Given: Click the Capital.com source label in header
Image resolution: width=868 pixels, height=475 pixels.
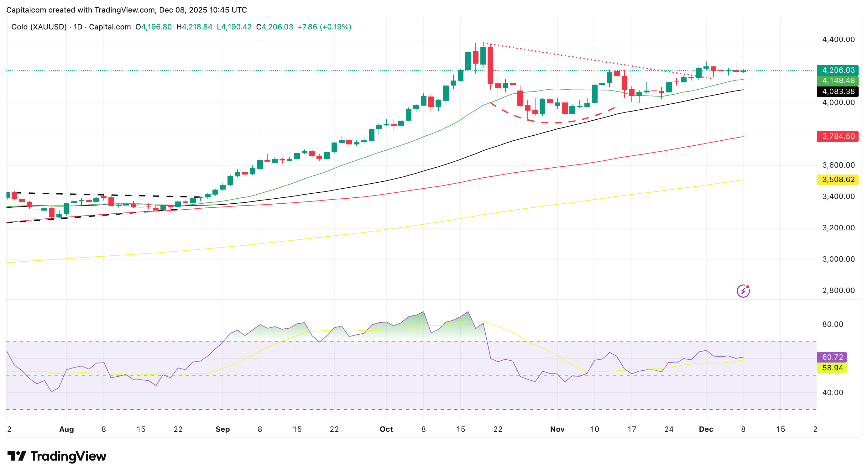Looking at the screenshot, I should coord(110,27).
